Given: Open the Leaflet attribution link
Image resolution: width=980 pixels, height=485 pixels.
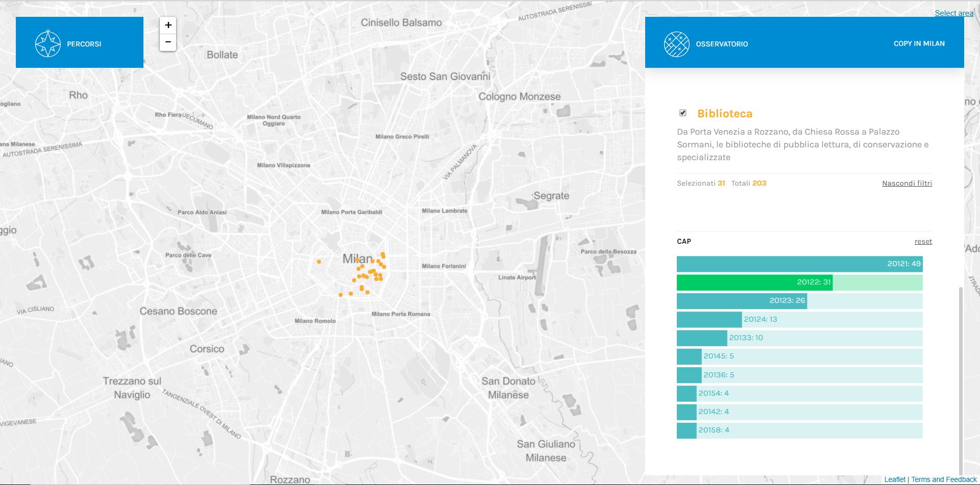Looking at the screenshot, I should pos(895,479).
